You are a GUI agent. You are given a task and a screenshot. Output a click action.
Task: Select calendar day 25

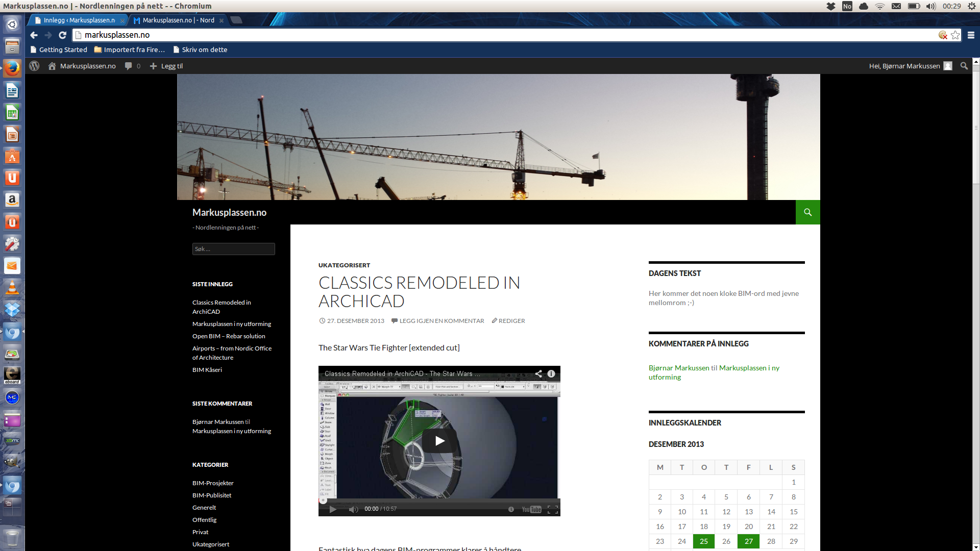coord(704,541)
